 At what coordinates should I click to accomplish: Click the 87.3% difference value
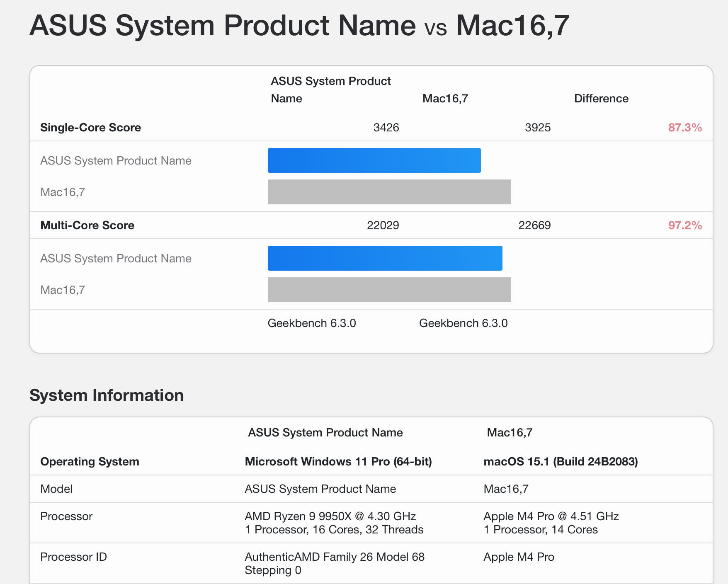[685, 127]
